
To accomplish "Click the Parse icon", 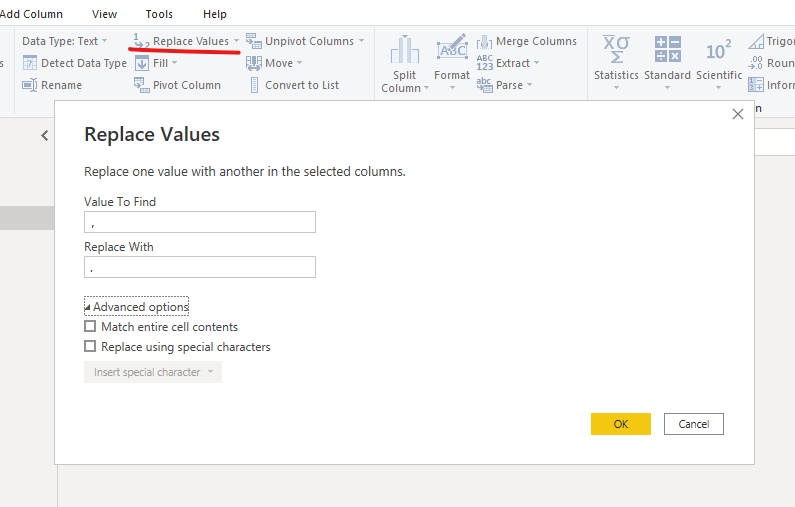I will pyautogui.click(x=484, y=85).
